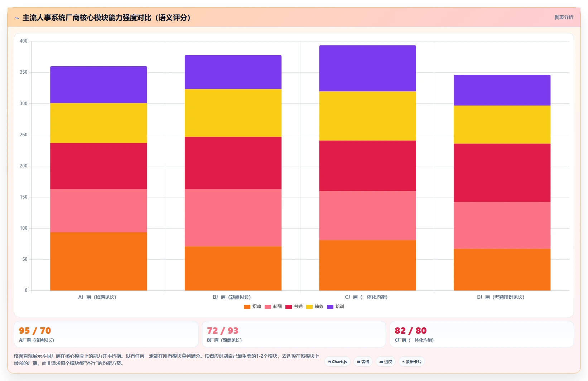
Task: Select the 95 / 70 A厂商 card
Action: point(106,334)
